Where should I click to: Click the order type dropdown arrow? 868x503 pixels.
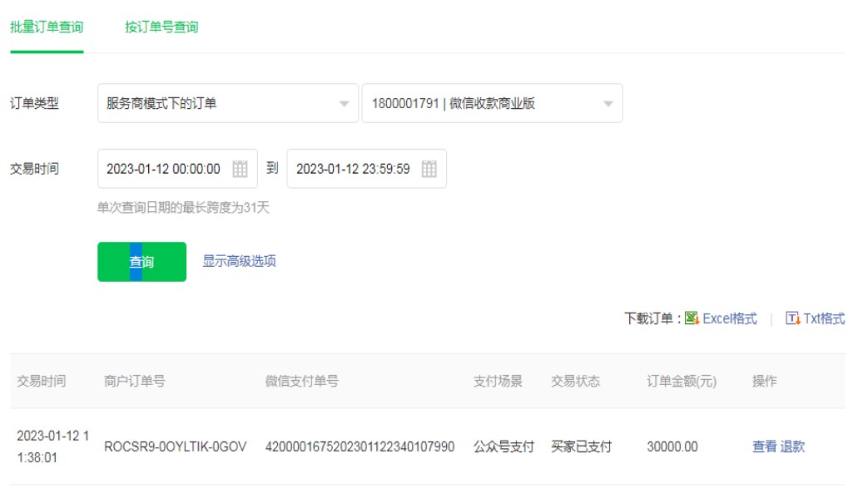click(x=344, y=105)
